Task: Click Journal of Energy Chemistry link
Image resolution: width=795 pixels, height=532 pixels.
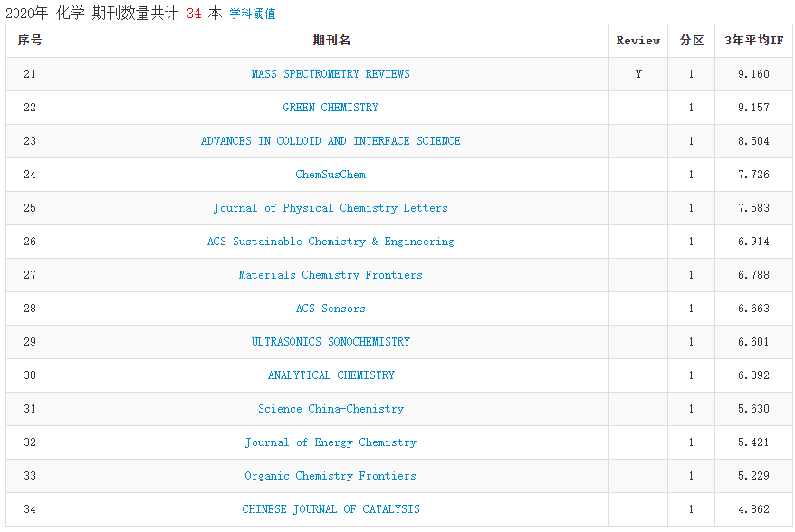Action: 330,442
